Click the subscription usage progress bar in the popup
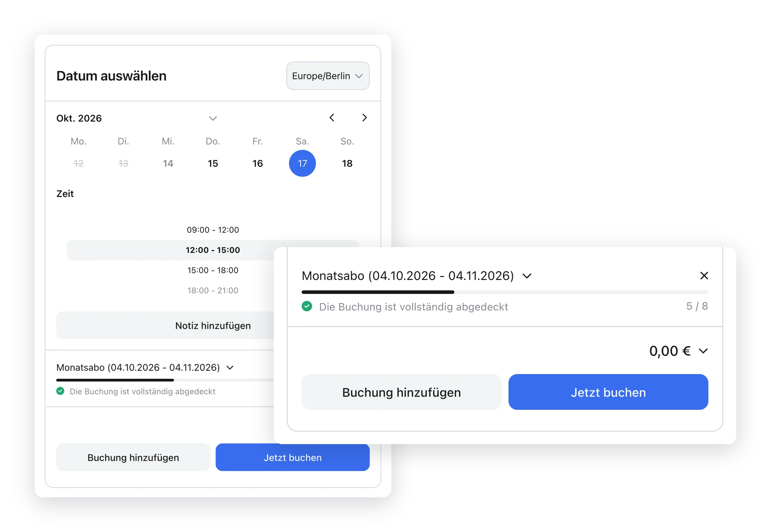Screen dimensions: 771x532 point(505,292)
